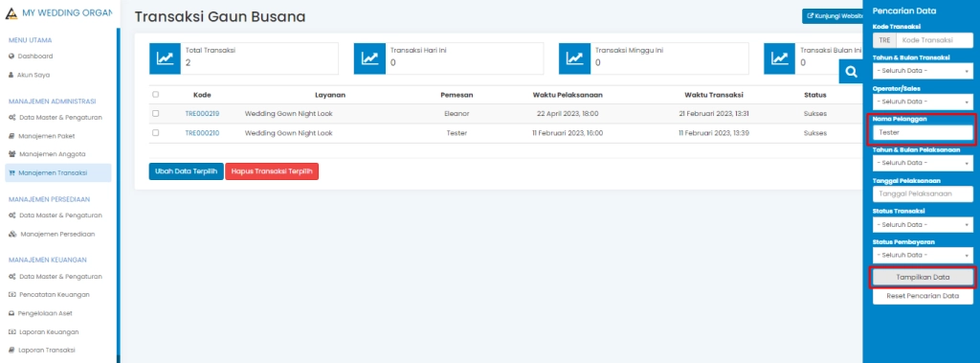
Task: Click the cell 11 Februari 2023, 16:00
Action: pos(568,133)
